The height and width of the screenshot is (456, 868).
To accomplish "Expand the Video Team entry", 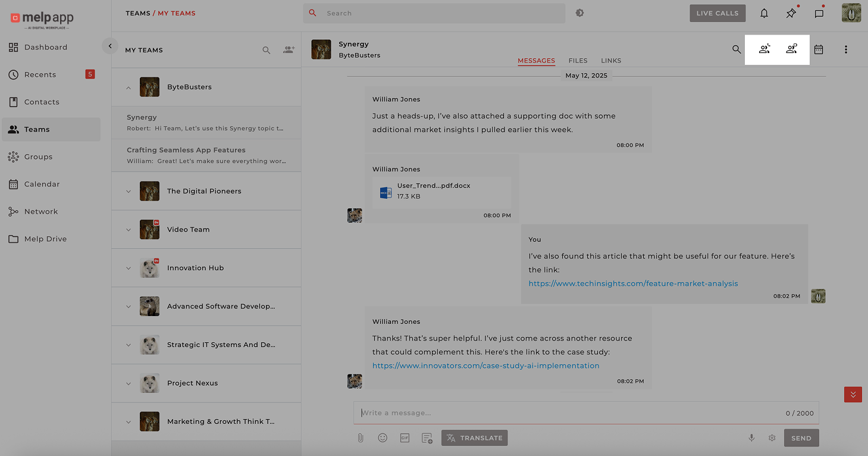I will [x=129, y=230].
